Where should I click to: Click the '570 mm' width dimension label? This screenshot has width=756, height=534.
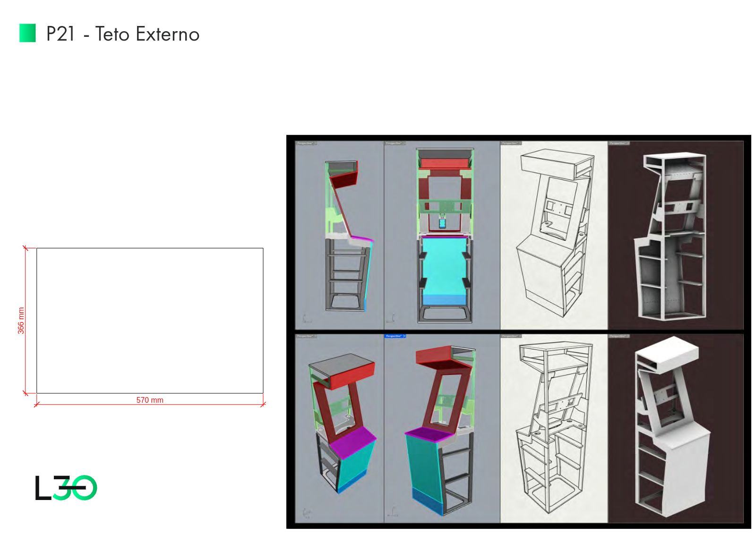pos(150,400)
